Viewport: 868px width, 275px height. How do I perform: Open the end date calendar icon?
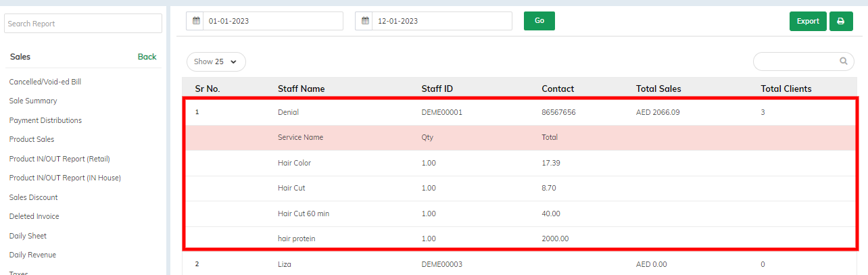coord(365,21)
